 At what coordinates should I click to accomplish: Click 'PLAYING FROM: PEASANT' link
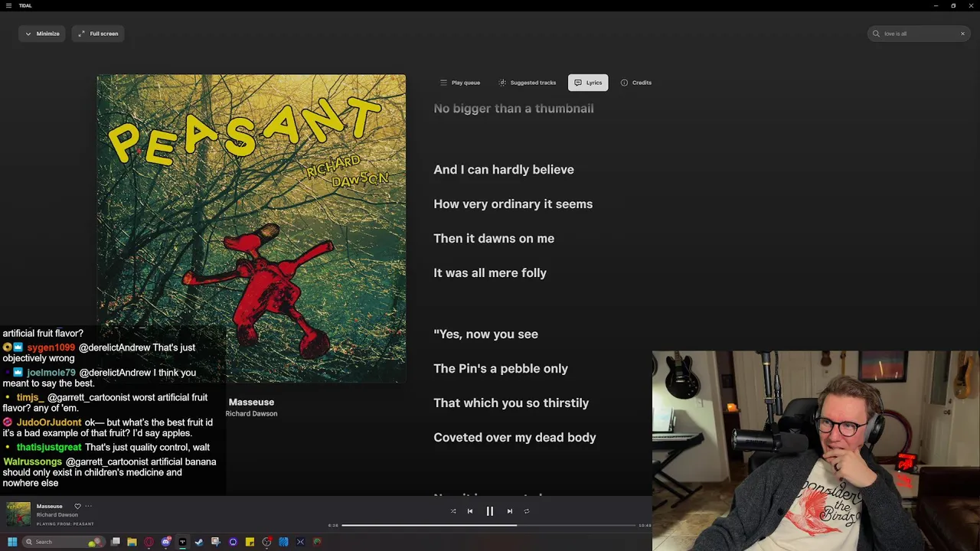pos(65,524)
